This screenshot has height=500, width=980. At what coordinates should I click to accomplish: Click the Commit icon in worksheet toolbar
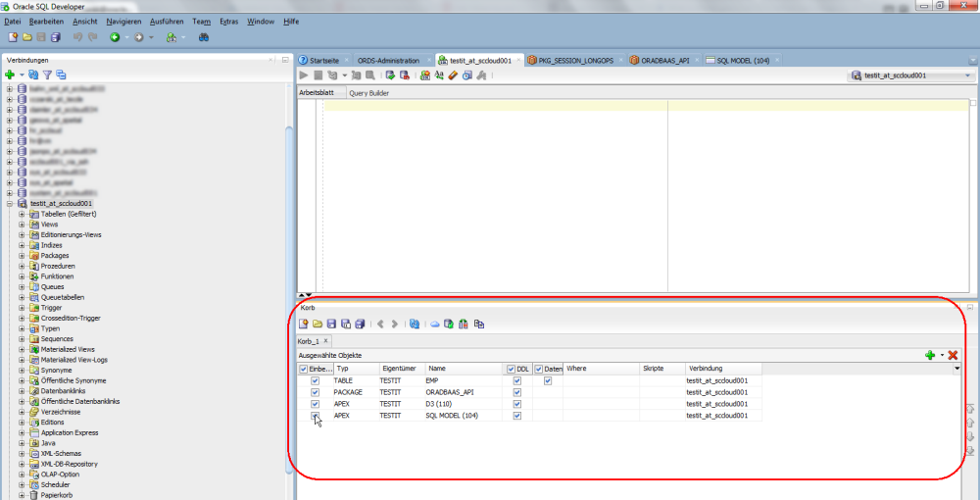click(390, 75)
